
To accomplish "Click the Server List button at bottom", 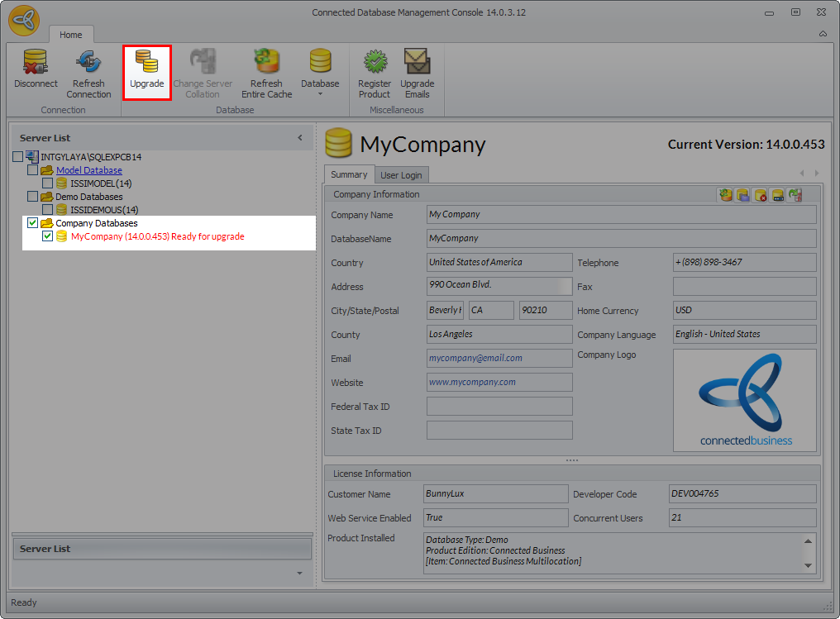I will [x=161, y=549].
